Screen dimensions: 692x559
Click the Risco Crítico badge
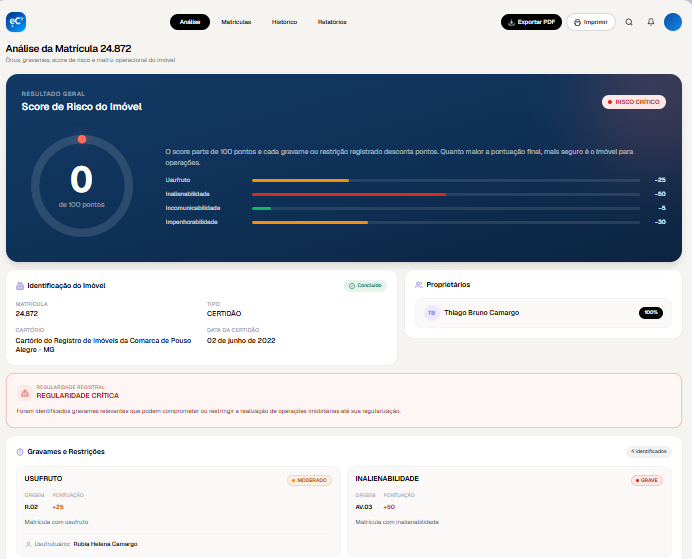[x=634, y=102]
